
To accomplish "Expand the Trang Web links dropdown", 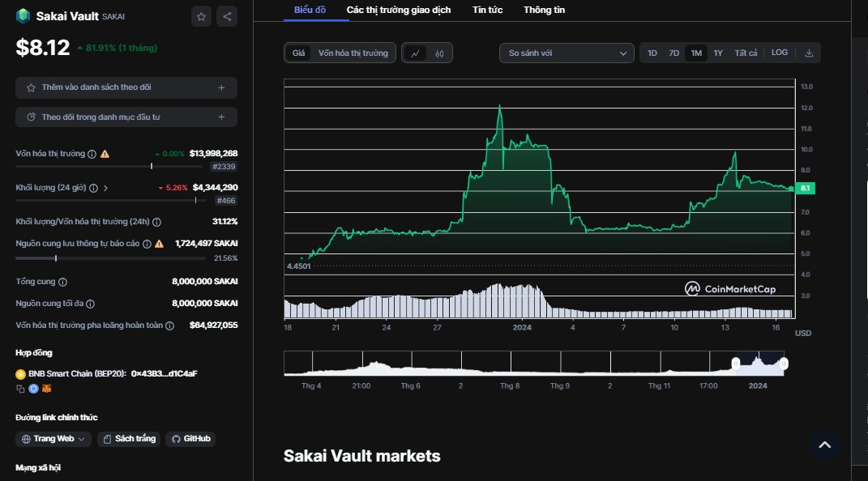I will click(x=53, y=439).
